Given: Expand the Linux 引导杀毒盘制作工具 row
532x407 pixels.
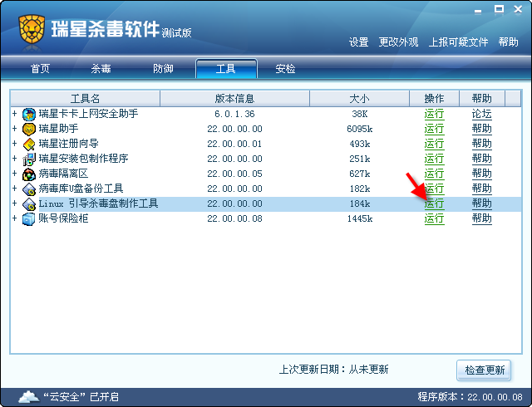Looking at the screenshot, I should click(x=15, y=203).
